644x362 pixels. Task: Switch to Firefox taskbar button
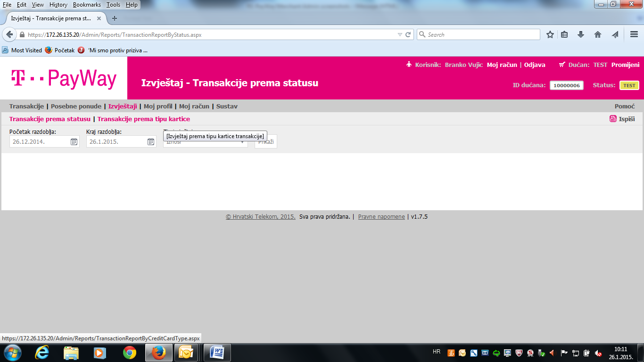(159, 353)
